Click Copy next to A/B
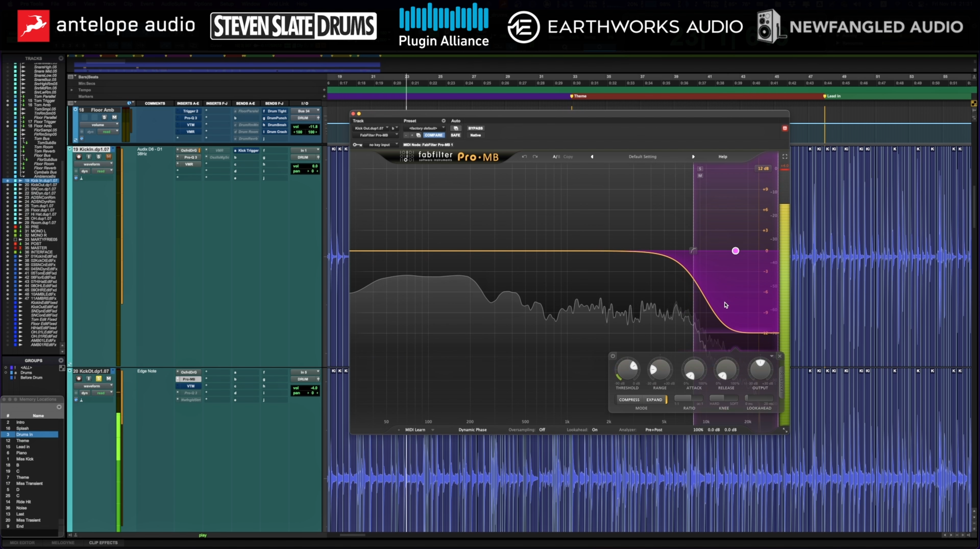 [x=568, y=157]
